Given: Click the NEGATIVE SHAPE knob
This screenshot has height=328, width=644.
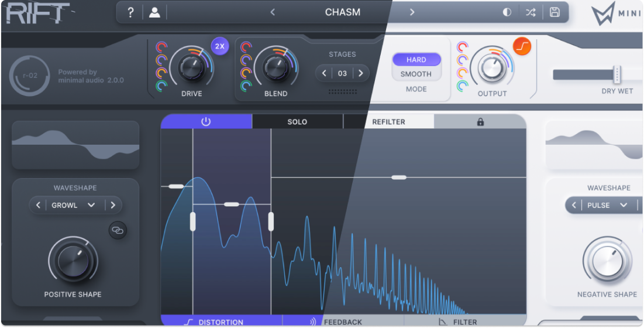Looking at the screenshot, I should coord(607,261).
